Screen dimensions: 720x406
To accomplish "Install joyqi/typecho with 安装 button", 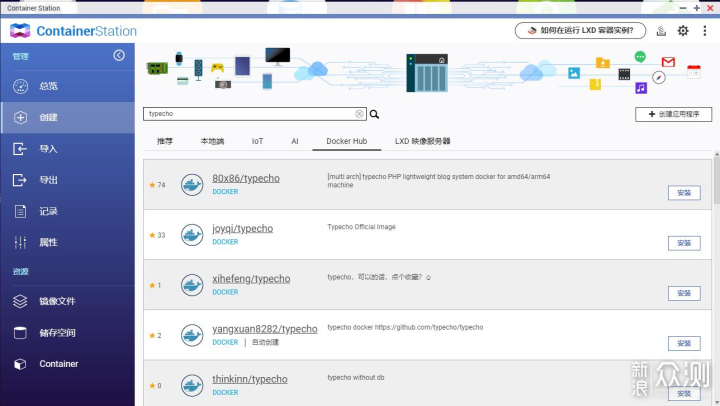I will click(684, 243).
